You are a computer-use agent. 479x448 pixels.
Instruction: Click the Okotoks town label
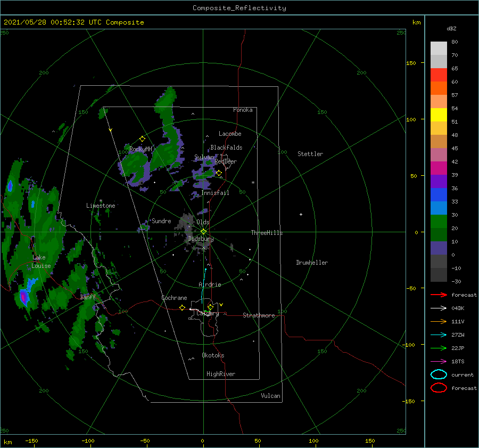[213, 355]
